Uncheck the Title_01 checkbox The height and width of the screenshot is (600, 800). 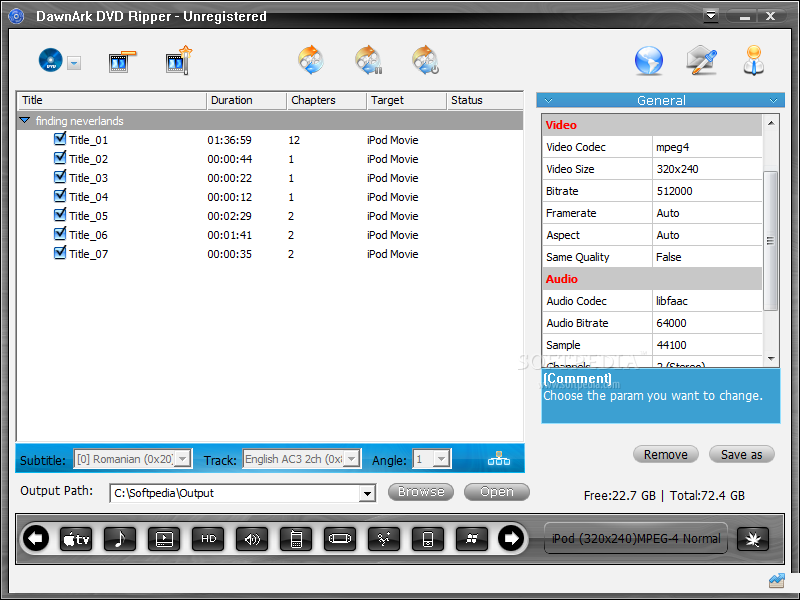[60, 139]
